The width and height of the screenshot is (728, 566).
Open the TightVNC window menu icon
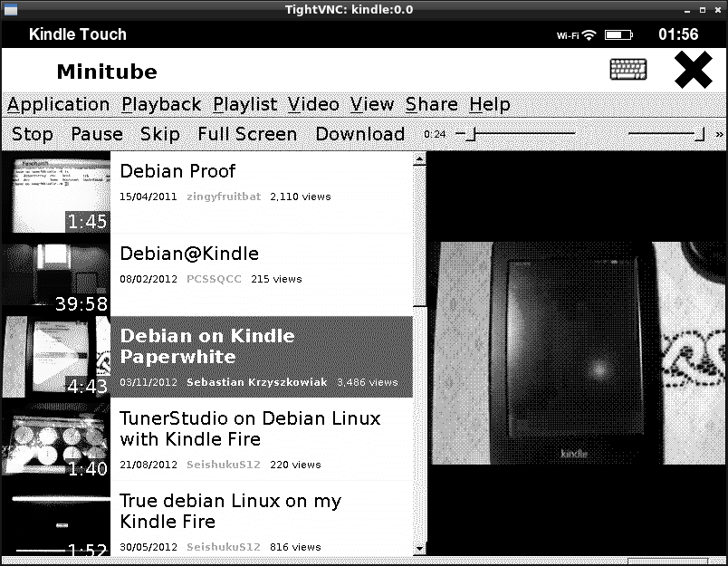click(10, 9)
